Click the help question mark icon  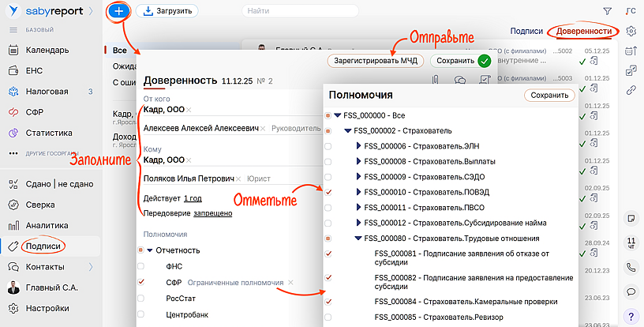pos(631,316)
